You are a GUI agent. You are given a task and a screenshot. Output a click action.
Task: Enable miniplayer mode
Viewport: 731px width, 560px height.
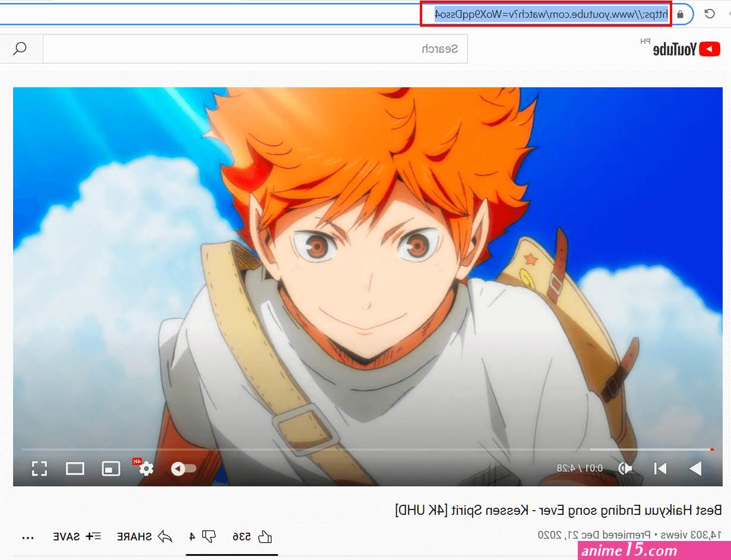pyautogui.click(x=110, y=469)
